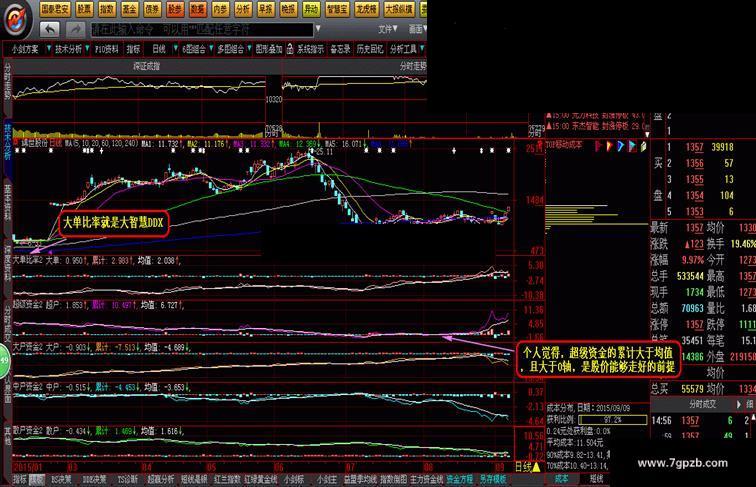Switch to the 成本 tab at bottom right

point(561,479)
